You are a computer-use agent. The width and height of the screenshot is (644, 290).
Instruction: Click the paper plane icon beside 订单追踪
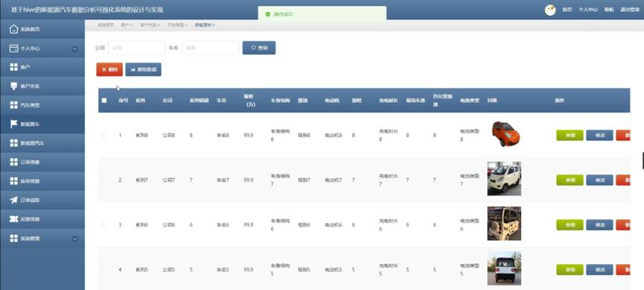[x=14, y=200]
